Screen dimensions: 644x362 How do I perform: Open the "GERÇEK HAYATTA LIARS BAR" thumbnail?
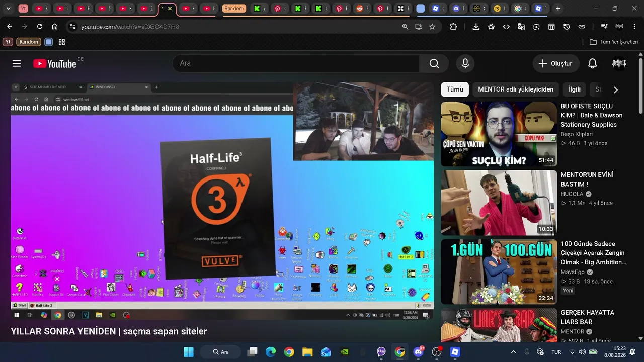click(x=499, y=325)
